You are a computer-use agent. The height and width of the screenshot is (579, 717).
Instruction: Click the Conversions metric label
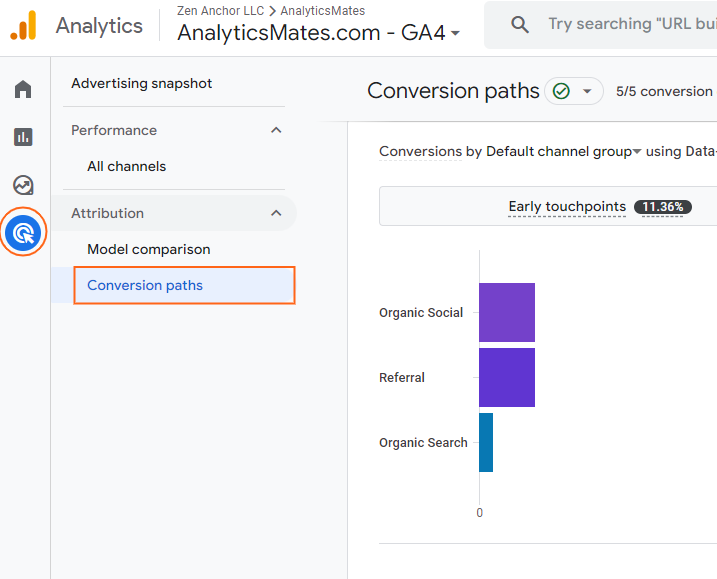pos(420,151)
